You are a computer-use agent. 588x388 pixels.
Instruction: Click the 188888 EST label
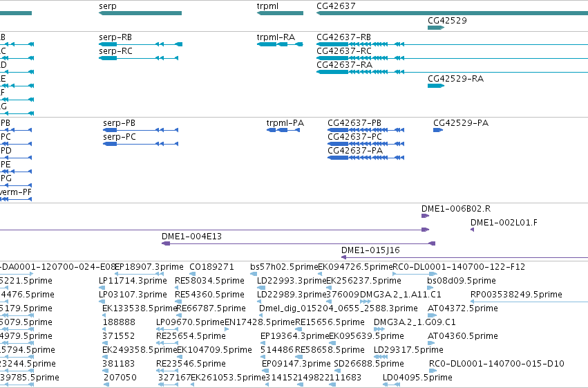click(x=119, y=322)
